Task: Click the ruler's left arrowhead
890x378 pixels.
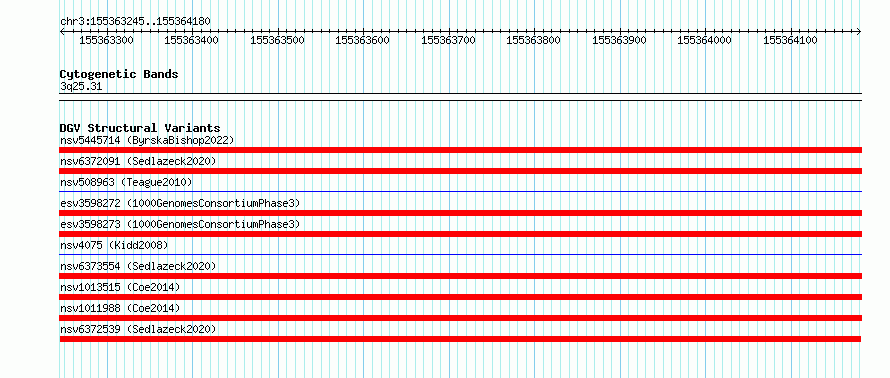Action: (x=62, y=31)
